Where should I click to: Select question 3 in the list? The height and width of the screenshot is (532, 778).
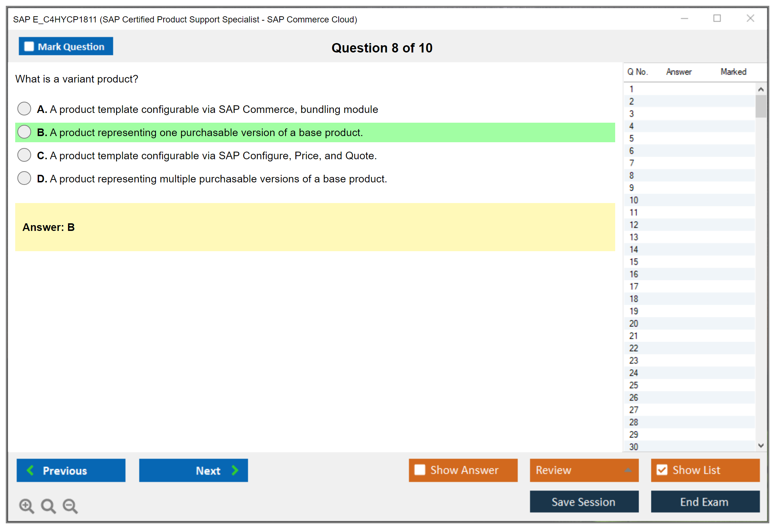[632, 114]
